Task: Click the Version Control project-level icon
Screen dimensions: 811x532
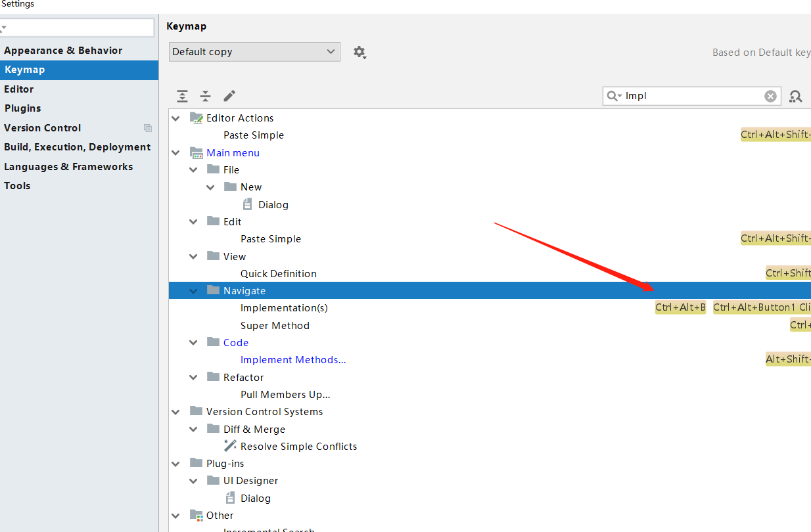Action: pyautogui.click(x=148, y=128)
